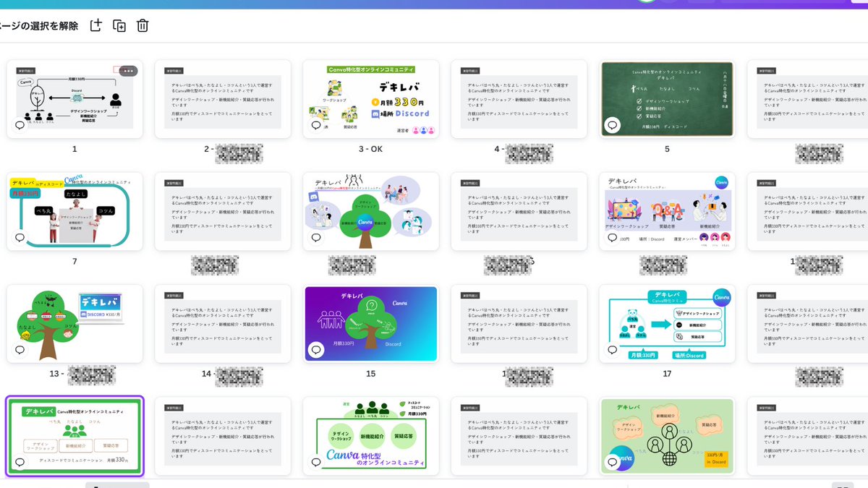Viewport: 868px width, 488px height.
Task: Click the selected green-bordered デキレバ thumbnail
Action: pyautogui.click(x=75, y=436)
